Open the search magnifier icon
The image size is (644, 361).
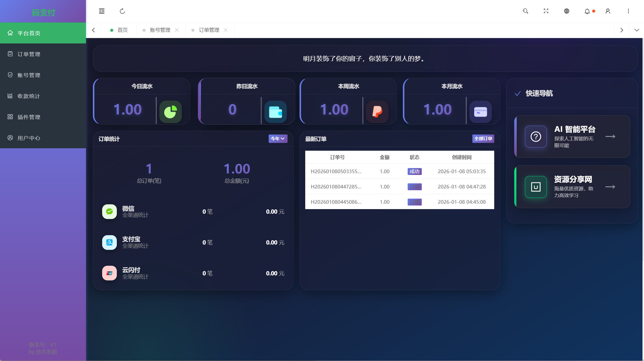[525, 11]
